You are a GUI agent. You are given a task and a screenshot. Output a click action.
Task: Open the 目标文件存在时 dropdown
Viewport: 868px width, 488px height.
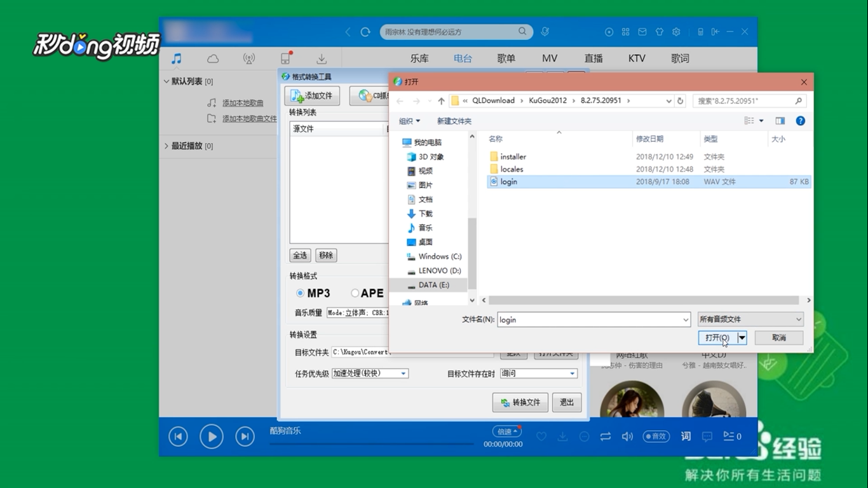tap(538, 374)
